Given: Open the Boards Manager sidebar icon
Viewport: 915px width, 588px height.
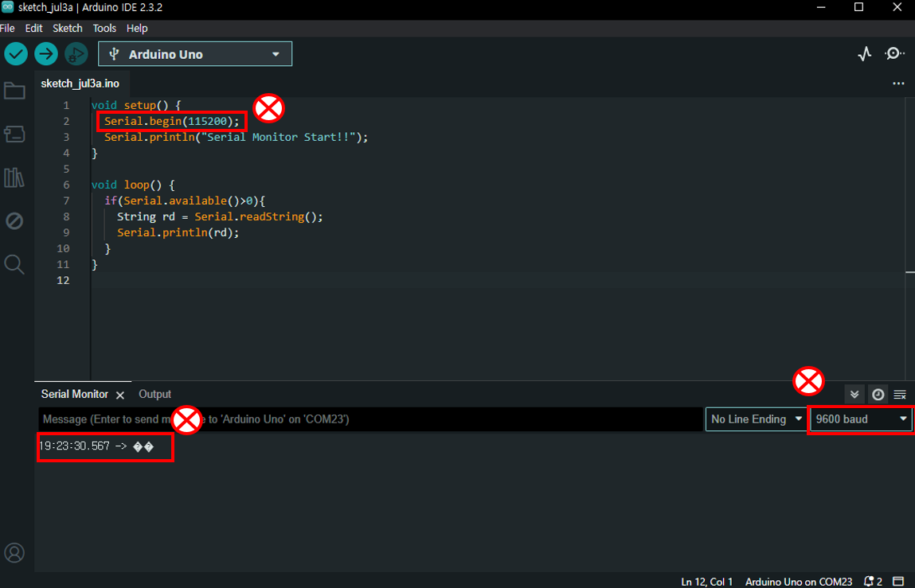Looking at the screenshot, I should coord(14,134).
